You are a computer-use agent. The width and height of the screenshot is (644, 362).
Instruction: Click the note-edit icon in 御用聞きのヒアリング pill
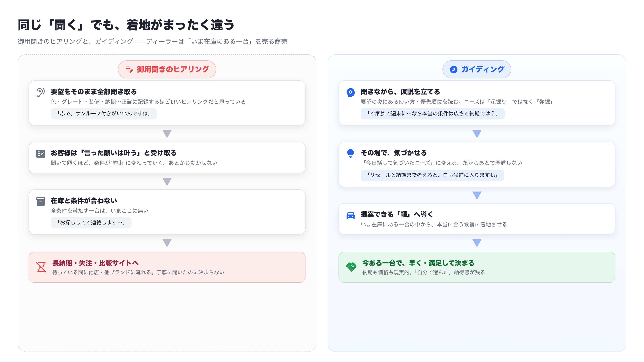pos(129,69)
